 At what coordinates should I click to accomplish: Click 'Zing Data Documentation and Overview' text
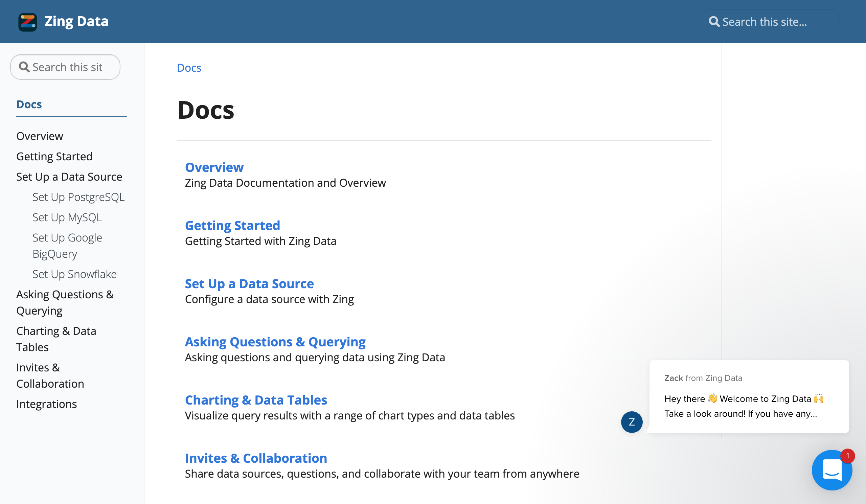click(286, 183)
